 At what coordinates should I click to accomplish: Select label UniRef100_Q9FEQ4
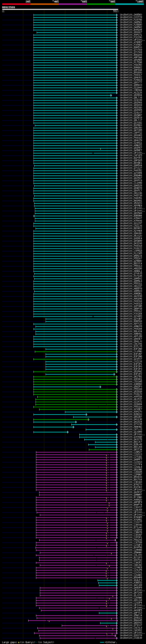coord(131,70)
